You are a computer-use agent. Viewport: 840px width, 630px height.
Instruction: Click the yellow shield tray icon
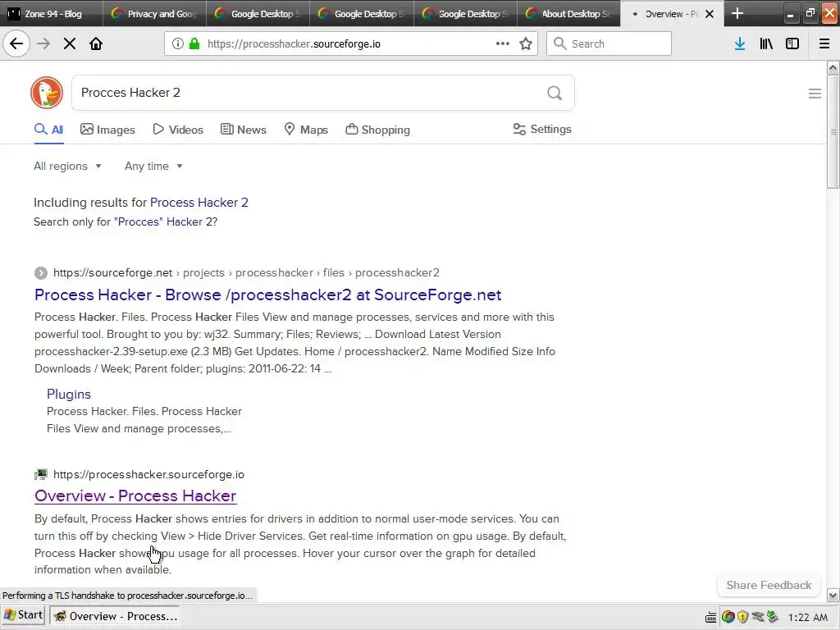[742, 617]
